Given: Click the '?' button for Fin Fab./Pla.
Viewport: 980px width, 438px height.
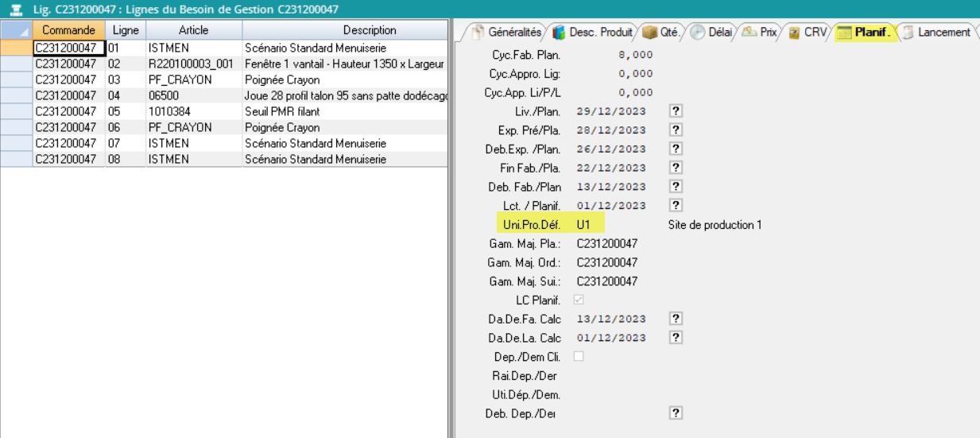Looking at the screenshot, I should [676, 168].
